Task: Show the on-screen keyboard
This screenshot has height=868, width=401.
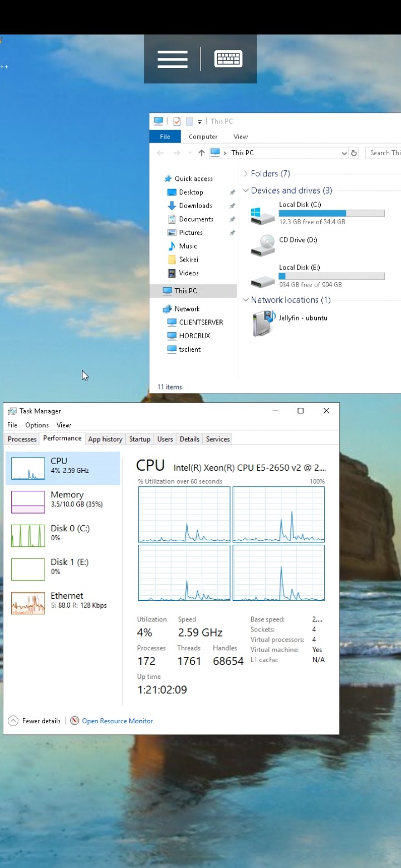Action: tap(228, 59)
